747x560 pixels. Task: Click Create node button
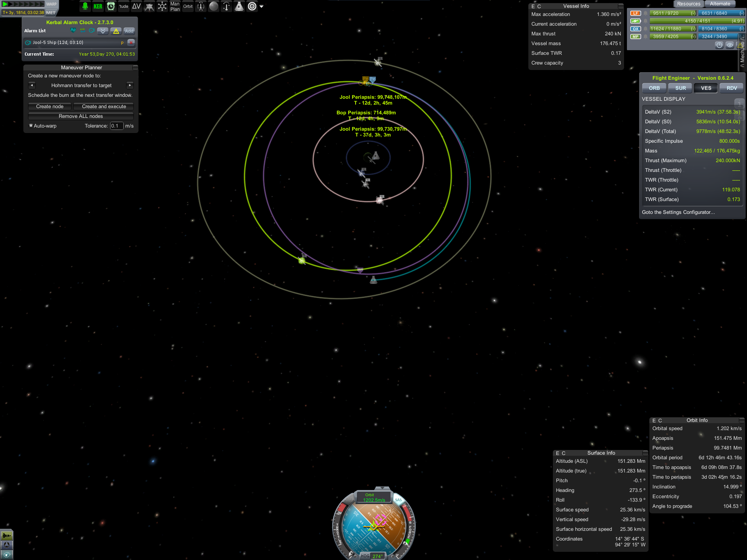pyautogui.click(x=50, y=106)
